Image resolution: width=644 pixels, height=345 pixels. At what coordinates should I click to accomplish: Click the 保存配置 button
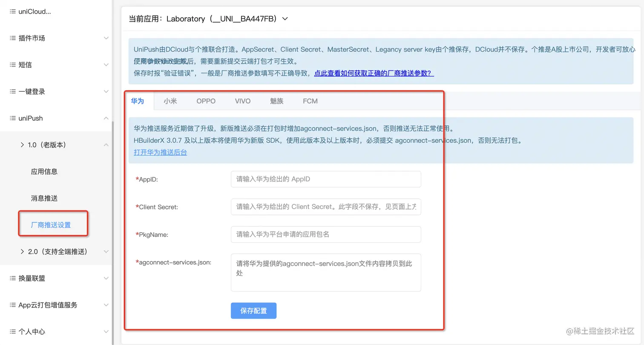pyautogui.click(x=254, y=310)
